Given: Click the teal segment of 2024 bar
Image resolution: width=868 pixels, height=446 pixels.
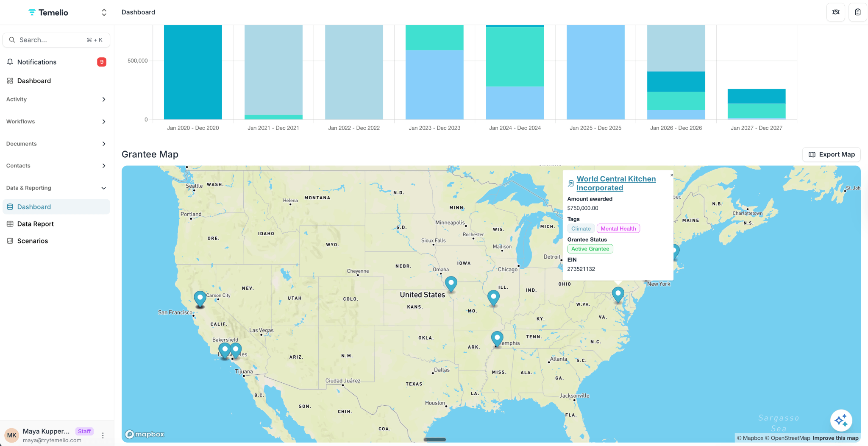Looking at the screenshot, I should point(515,57).
